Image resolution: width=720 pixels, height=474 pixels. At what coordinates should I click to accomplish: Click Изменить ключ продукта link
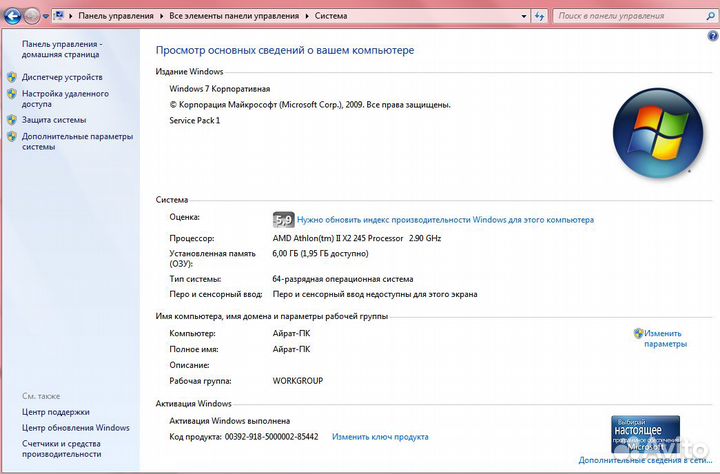(x=380, y=437)
